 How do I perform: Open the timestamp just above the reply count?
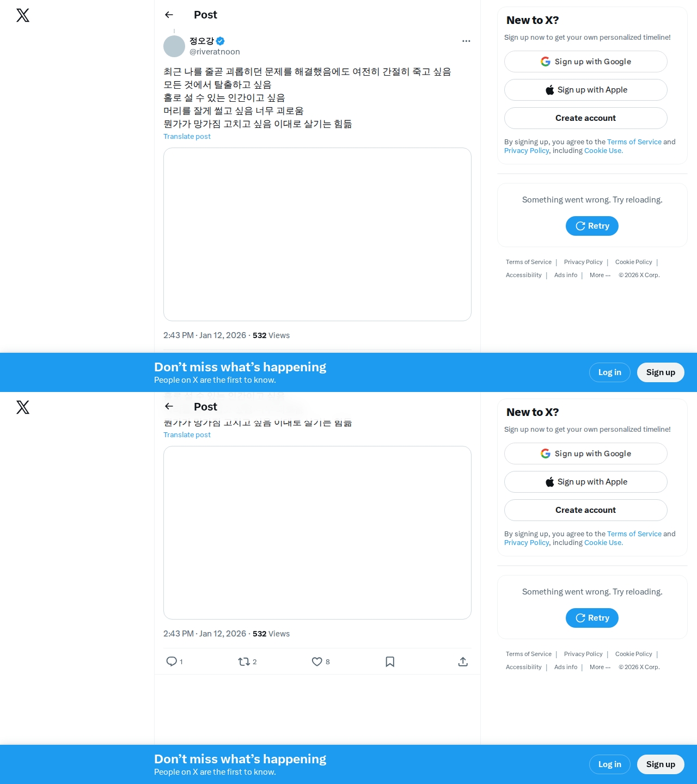click(205, 634)
